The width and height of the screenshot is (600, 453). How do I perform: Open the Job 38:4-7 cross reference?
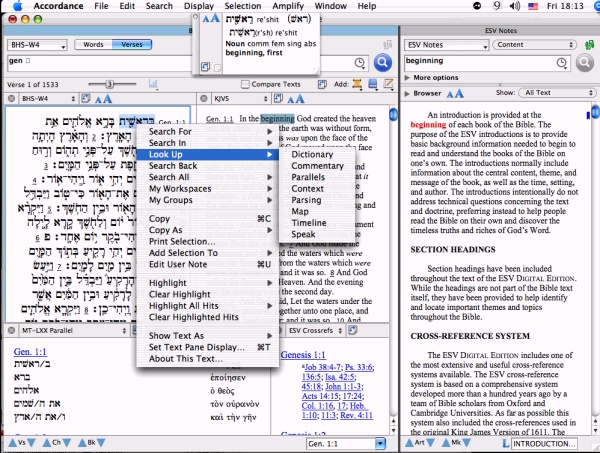click(x=322, y=367)
